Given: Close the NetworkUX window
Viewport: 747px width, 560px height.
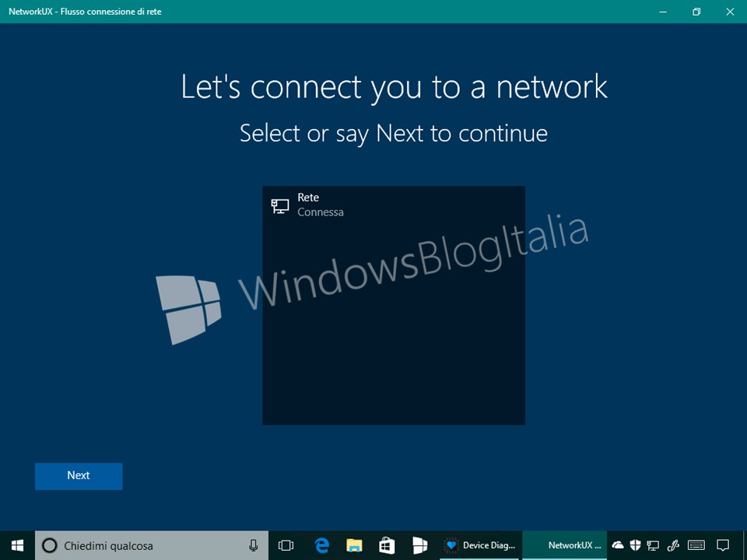Looking at the screenshot, I should [730, 12].
